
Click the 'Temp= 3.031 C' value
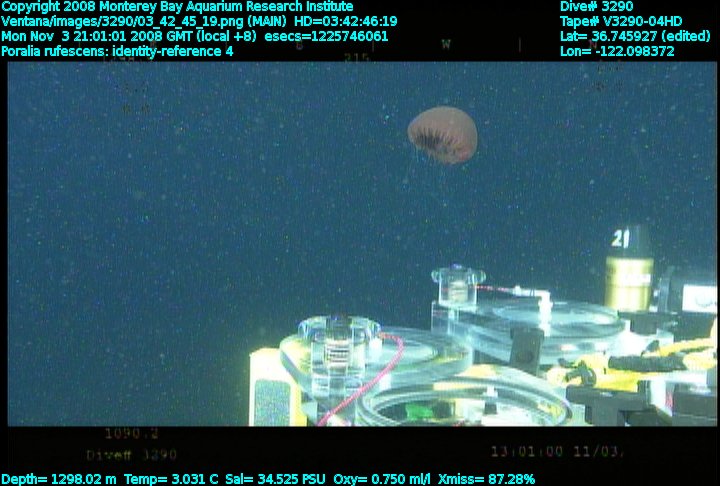[171, 479]
